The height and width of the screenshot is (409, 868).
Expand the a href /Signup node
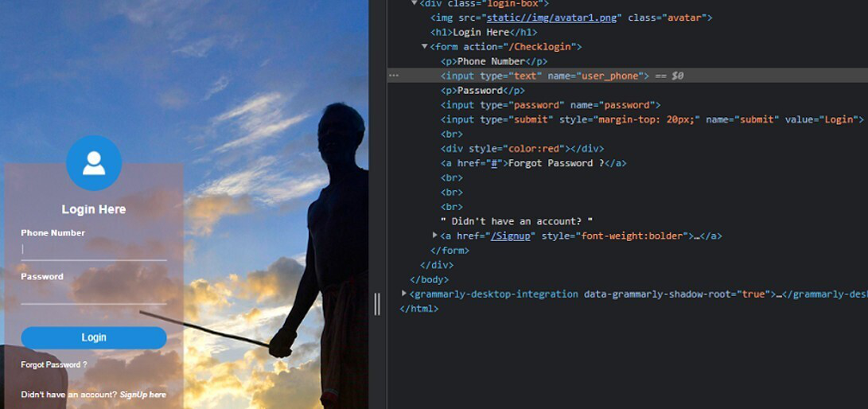coord(435,236)
